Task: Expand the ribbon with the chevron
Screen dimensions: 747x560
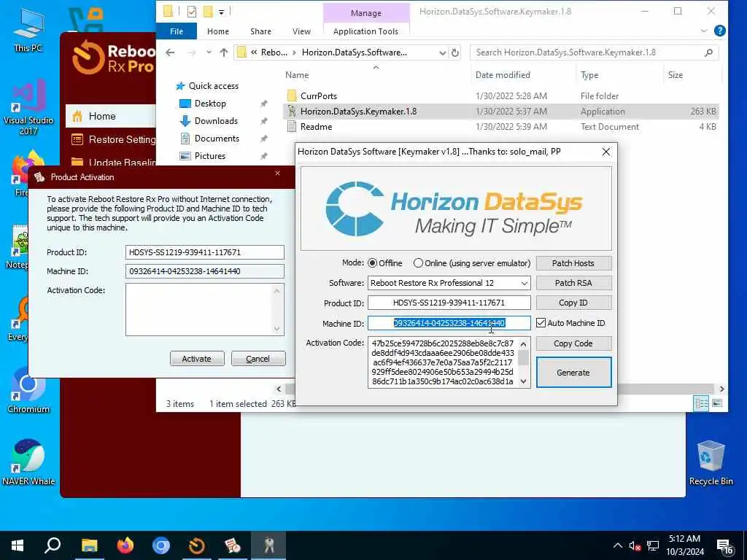Action: click(x=704, y=31)
